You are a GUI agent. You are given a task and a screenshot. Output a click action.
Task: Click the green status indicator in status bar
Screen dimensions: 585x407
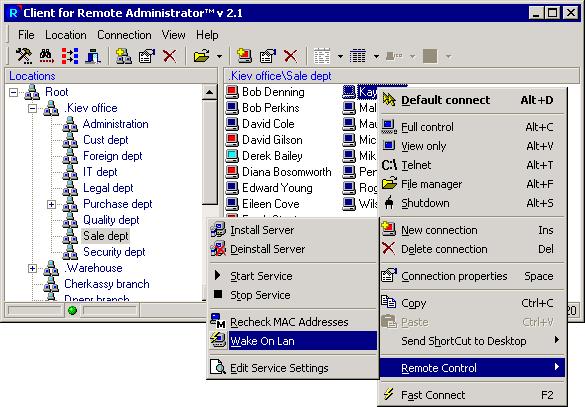pos(73,310)
